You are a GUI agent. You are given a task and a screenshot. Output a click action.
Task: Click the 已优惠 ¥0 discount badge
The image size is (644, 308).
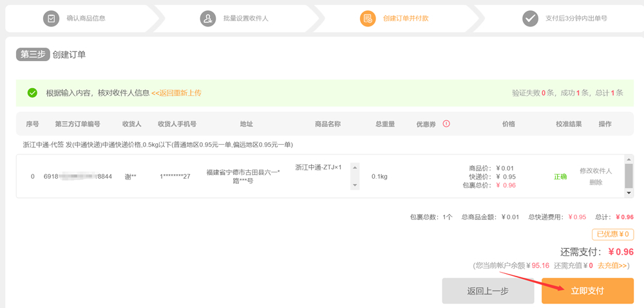[612, 234]
